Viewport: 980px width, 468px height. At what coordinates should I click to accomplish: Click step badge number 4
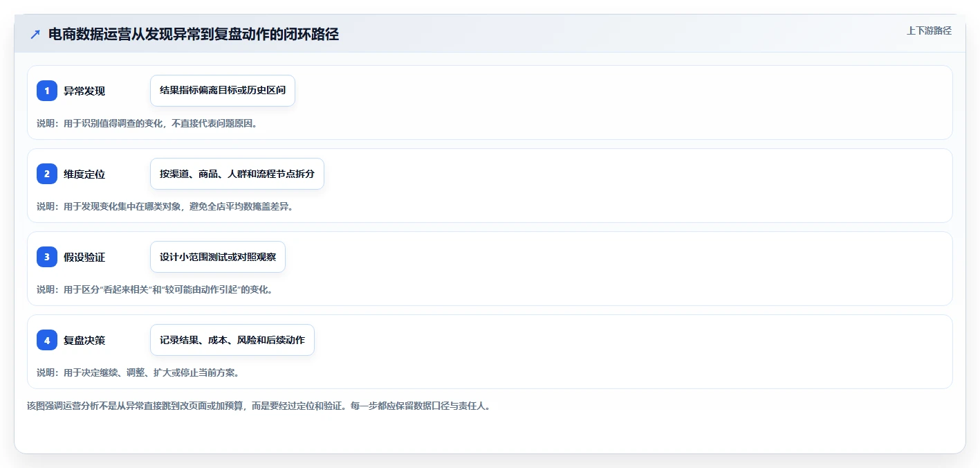coord(47,340)
